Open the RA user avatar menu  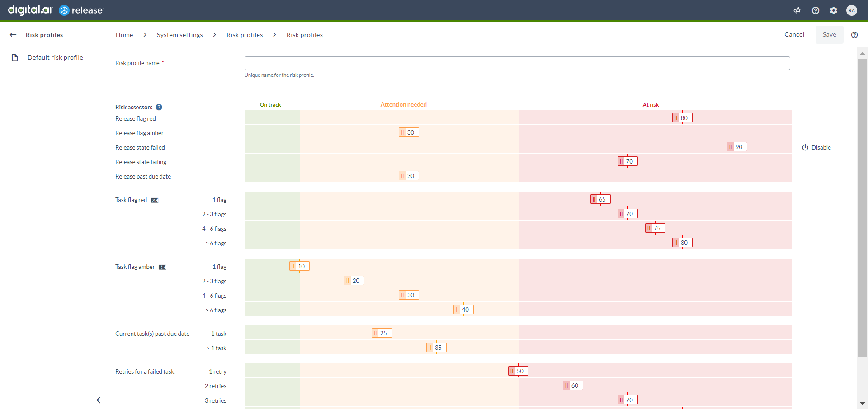tap(852, 10)
